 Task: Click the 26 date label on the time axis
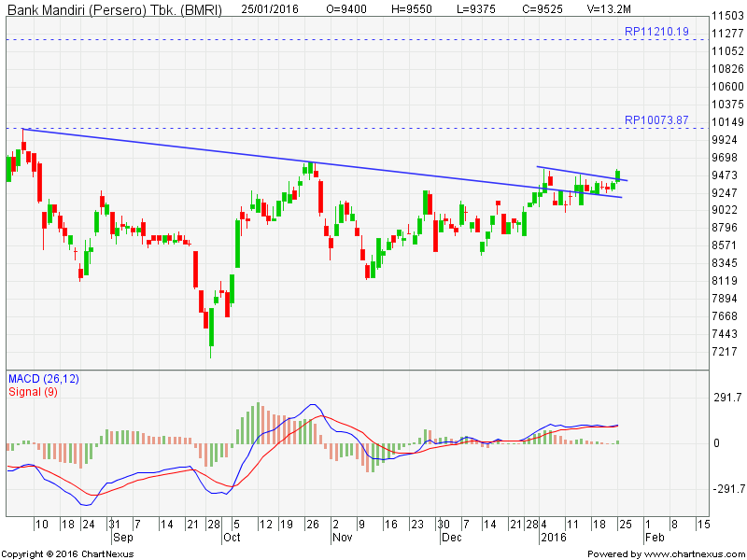pos(312,525)
